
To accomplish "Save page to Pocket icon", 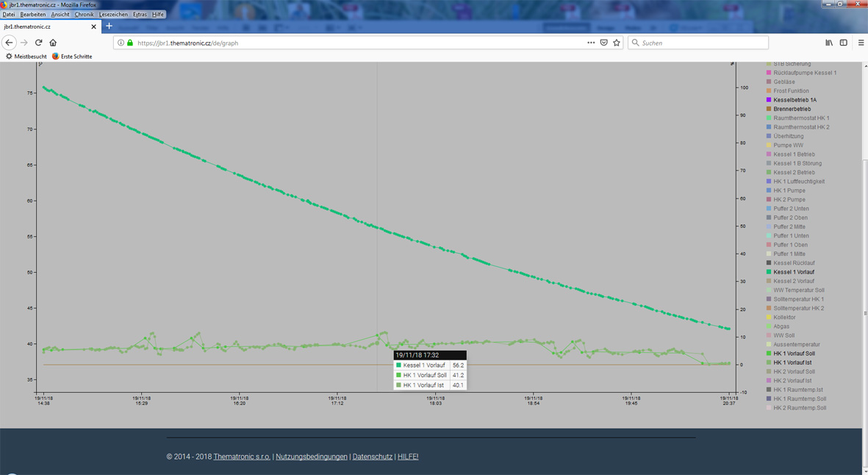I will tap(603, 43).
